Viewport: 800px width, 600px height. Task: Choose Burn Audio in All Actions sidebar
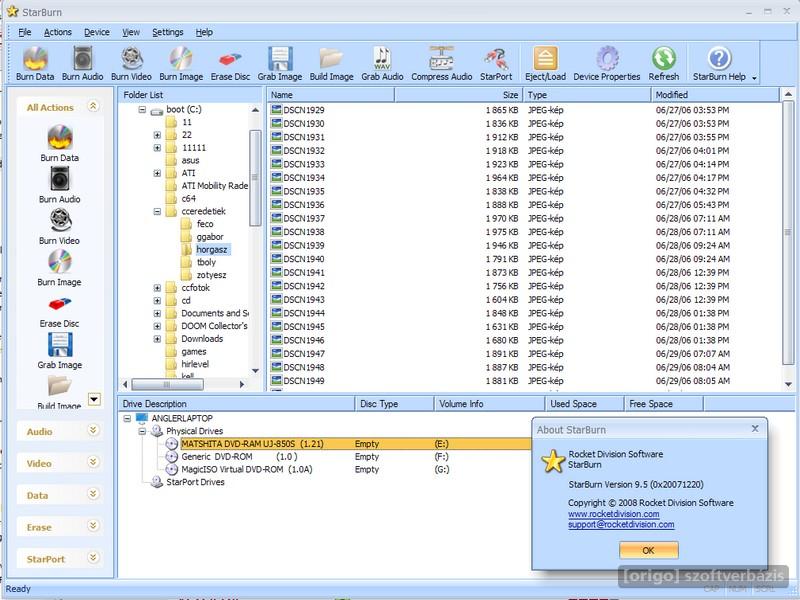(59, 185)
